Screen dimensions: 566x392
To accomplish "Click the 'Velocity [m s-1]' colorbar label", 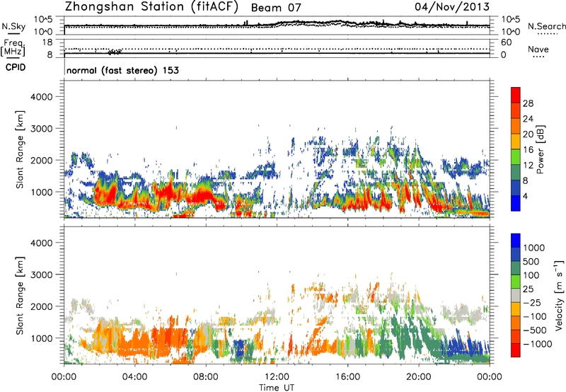I will click(x=559, y=295).
